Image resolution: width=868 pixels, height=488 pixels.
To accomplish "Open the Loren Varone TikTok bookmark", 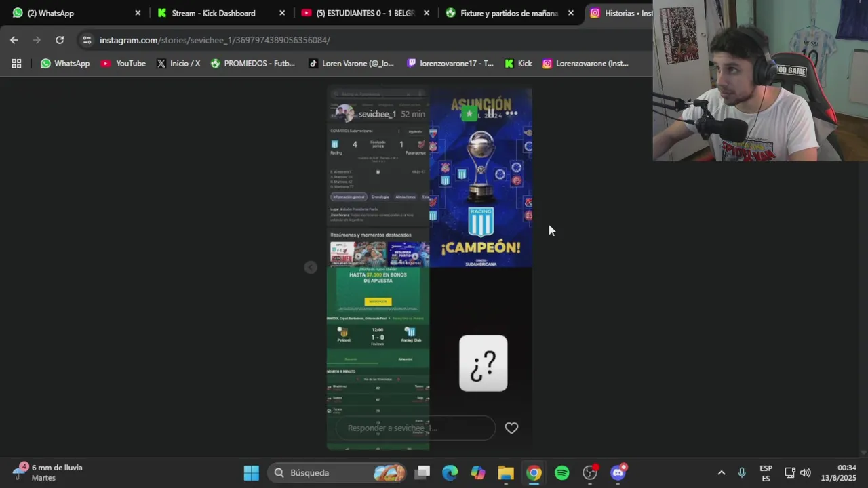I will click(351, 64).
